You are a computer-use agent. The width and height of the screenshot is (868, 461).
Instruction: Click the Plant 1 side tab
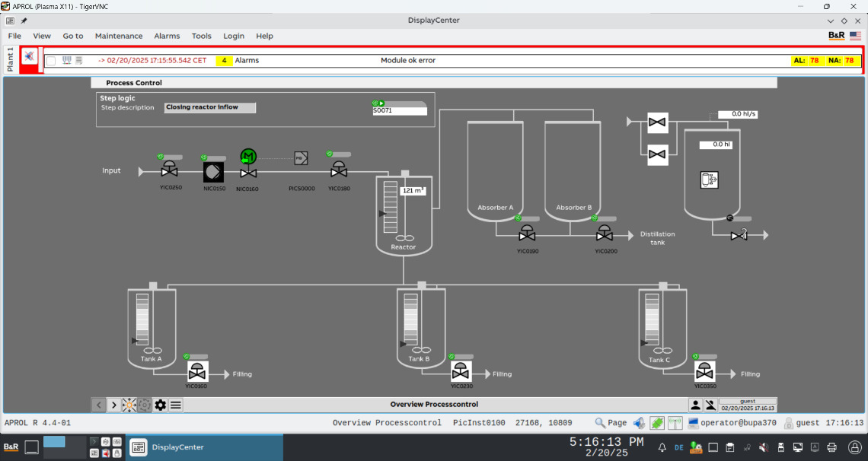pyautogui.click(x=11, y=60)
